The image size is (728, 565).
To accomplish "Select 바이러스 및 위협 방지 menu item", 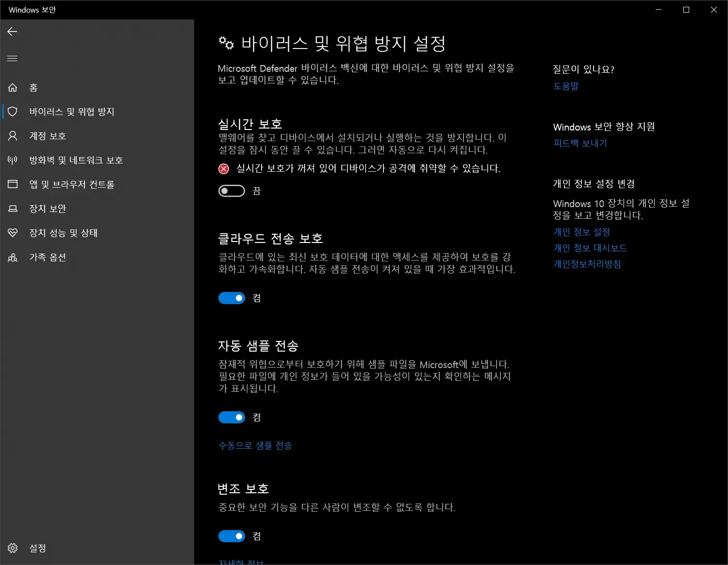I will click(x=97, y=112).
